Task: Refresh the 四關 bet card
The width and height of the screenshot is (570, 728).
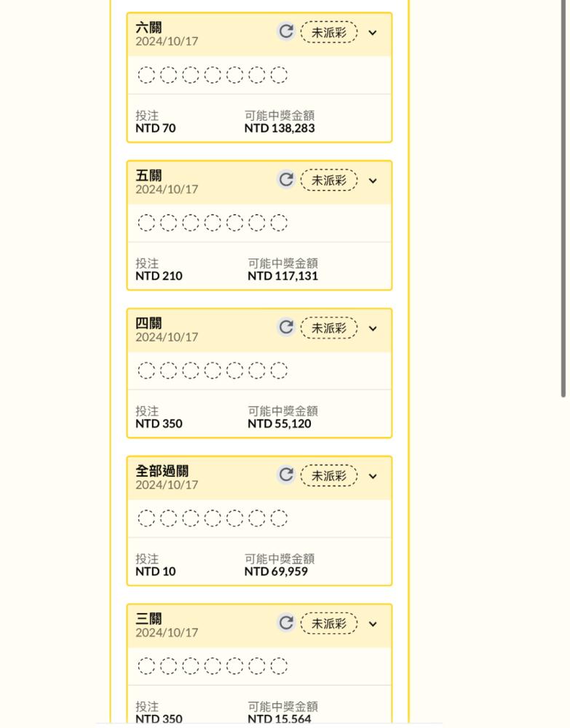Action: 286,328
